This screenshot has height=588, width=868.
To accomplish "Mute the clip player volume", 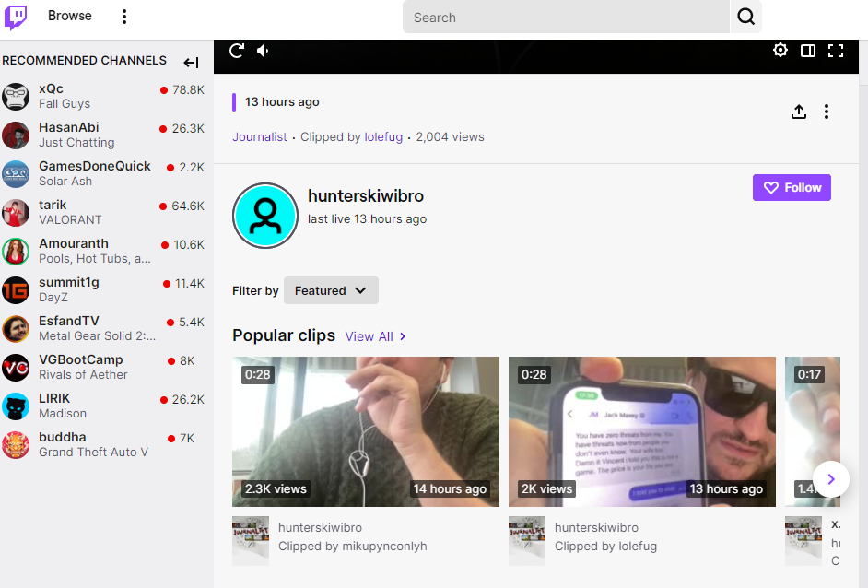I will [263, 51].
